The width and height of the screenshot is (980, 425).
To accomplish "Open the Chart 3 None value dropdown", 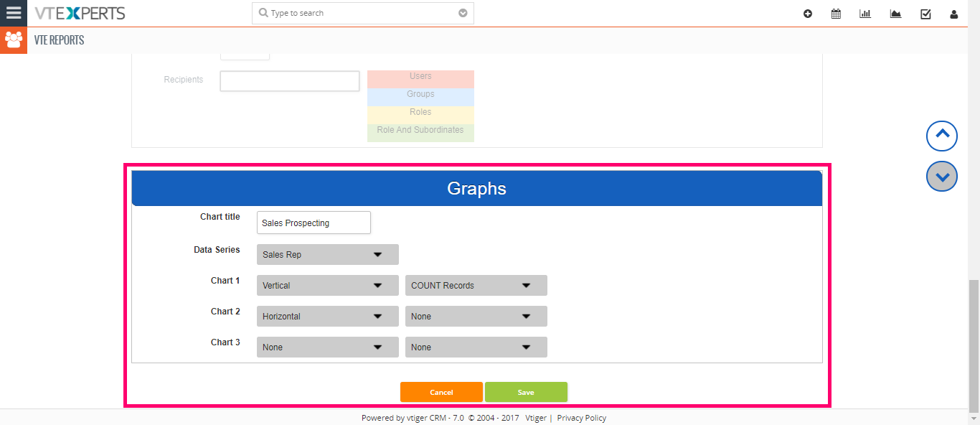I will point(476,347).
